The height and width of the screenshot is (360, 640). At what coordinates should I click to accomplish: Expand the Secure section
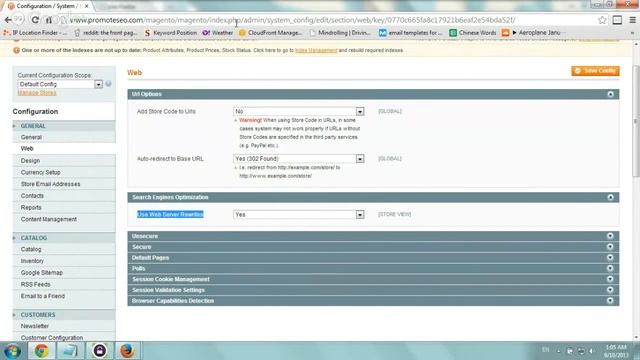[x=610, y=247]
